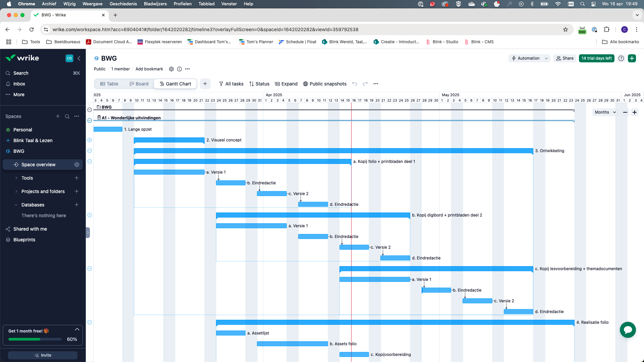Image resolution: width=644 pixels, height=362 pixels.
Task: Open the Months timescale dropdown
Action: tap(605, 112)
